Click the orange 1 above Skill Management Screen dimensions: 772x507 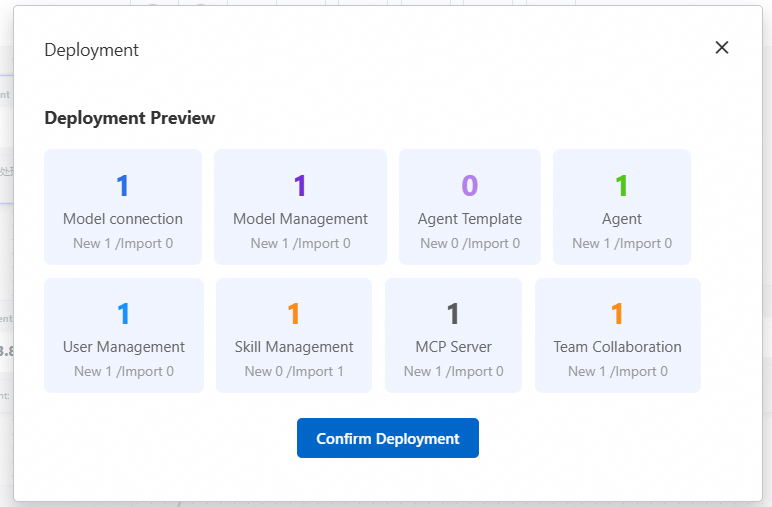(x=294, y=314)
